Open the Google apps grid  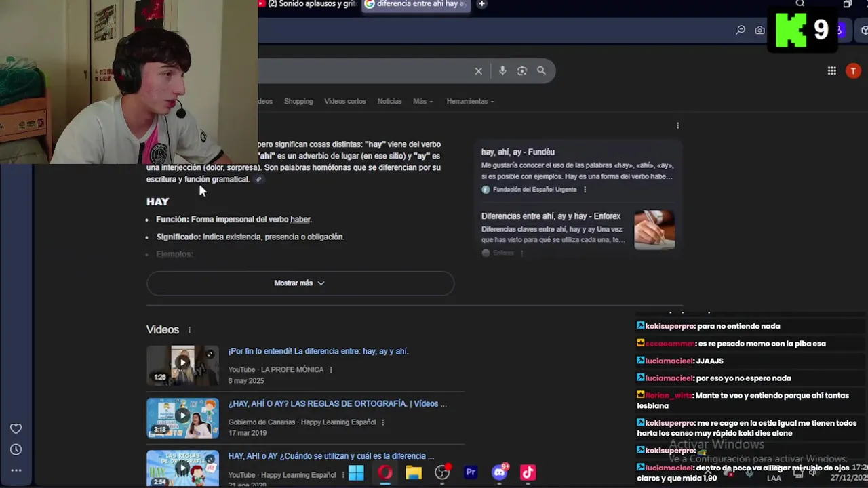tap(831, 70)
